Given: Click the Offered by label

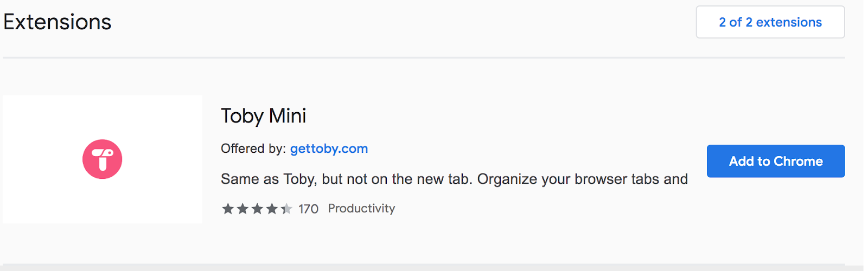Looking at the screenshot, I should (253, 149).
